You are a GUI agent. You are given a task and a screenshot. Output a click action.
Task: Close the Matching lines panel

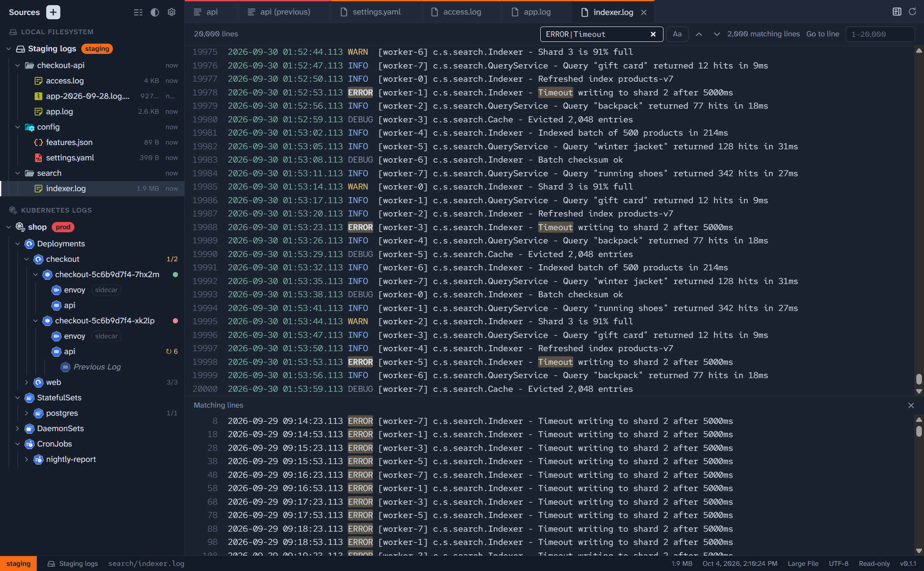click(x=911, y=405)
